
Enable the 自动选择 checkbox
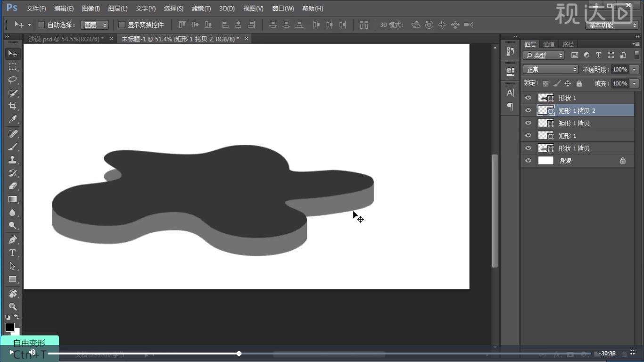coord(41,25)
